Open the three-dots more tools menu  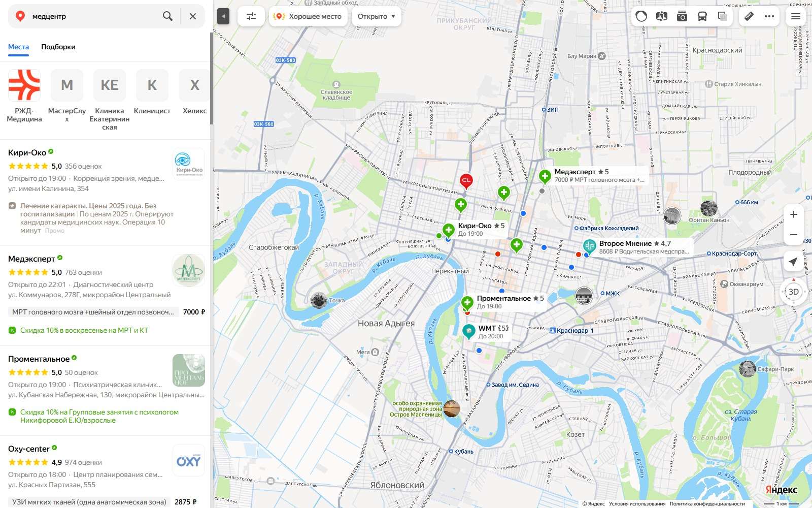(769, 16)
